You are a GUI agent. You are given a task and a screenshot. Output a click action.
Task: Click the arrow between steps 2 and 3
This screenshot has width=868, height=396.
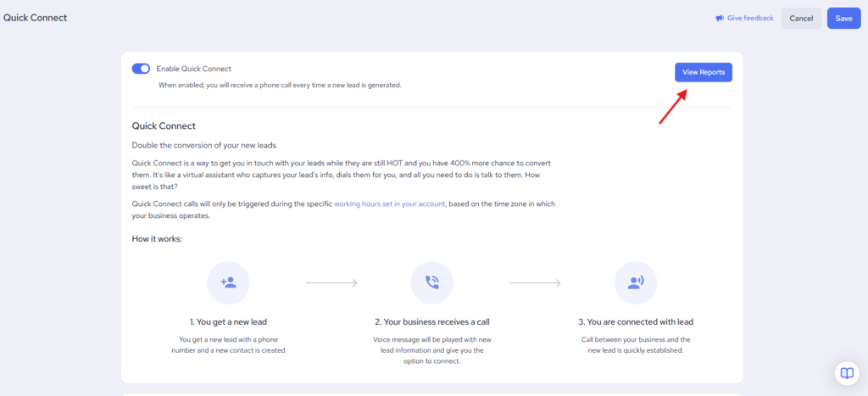(x=535, y=282)
